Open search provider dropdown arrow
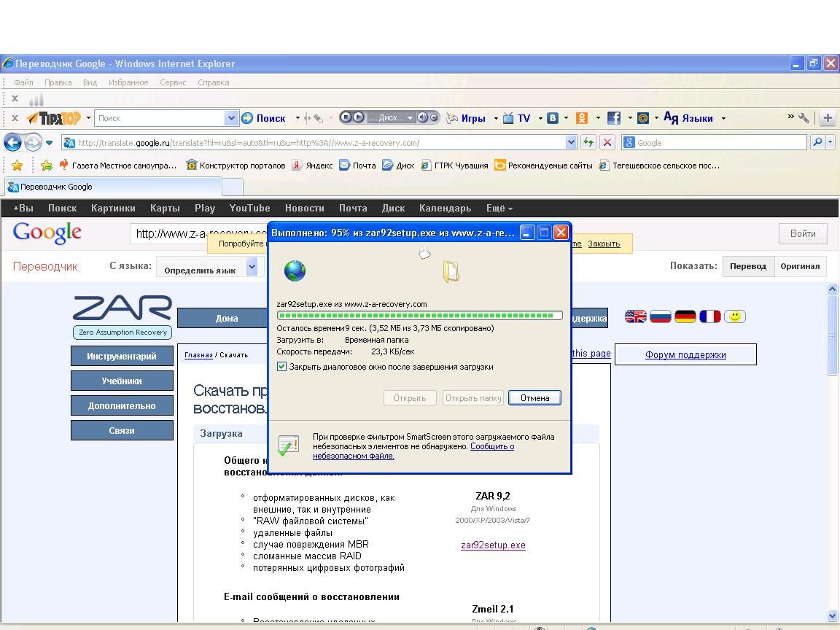This screenshot has height=630, width=840. pos(831,142)
